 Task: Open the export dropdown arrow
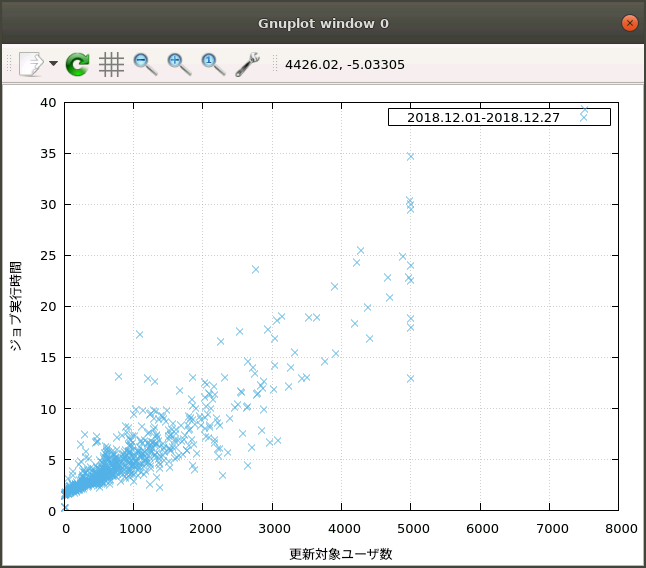[x=53, y=65]
